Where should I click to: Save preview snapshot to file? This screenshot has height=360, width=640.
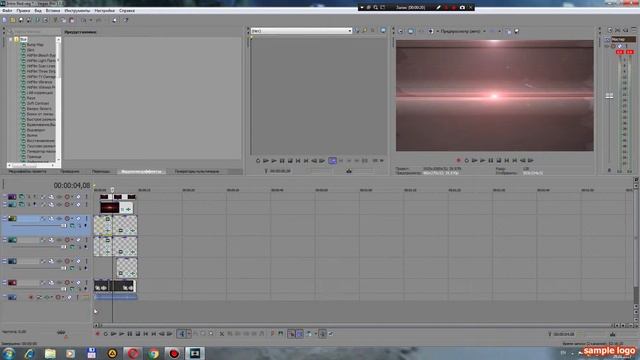(516, 31)
